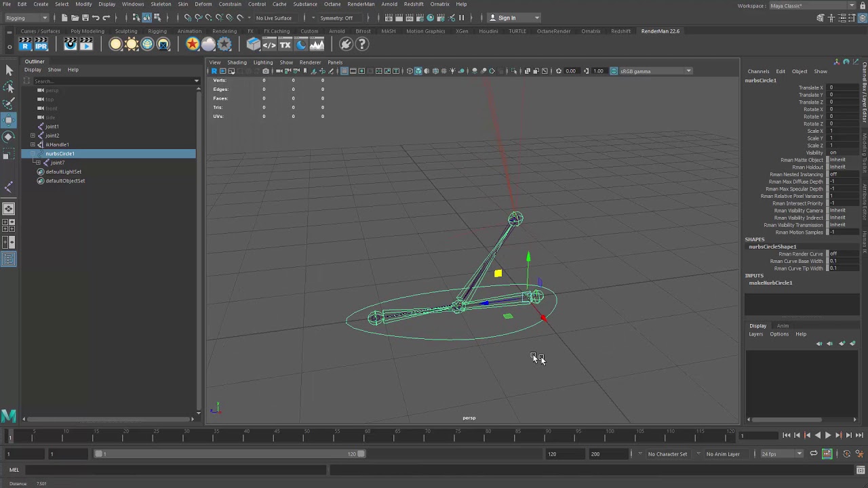Click the RenderMan archive box shelf icon
The width and height of the screenshot is (868, 488).
coord(254,45)
